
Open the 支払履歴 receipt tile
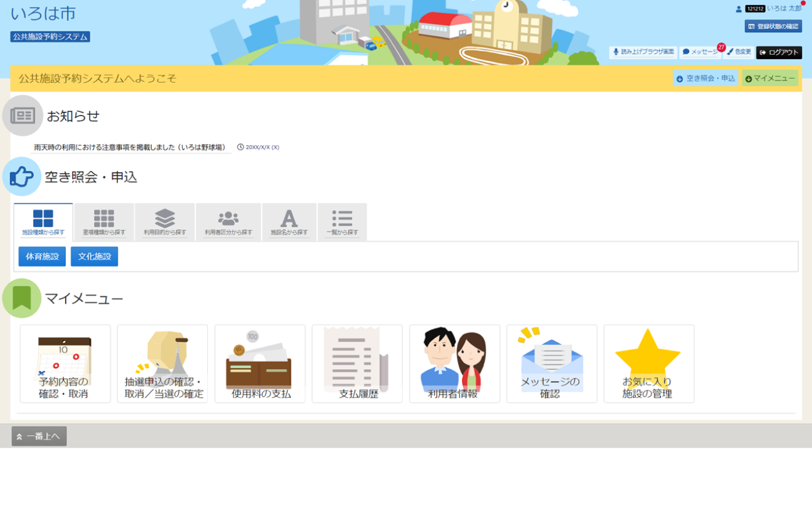(357, 364)
